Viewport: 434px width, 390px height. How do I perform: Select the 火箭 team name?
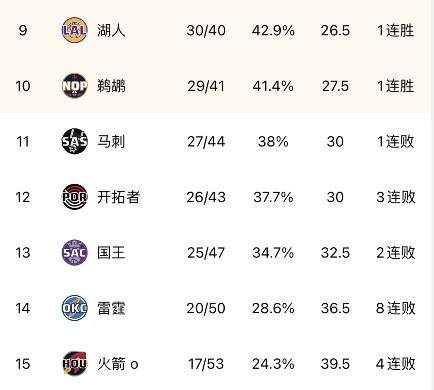(111, 364)
